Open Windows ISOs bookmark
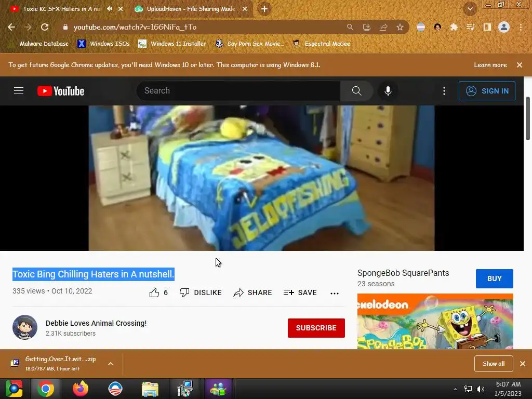 (103, 44)
